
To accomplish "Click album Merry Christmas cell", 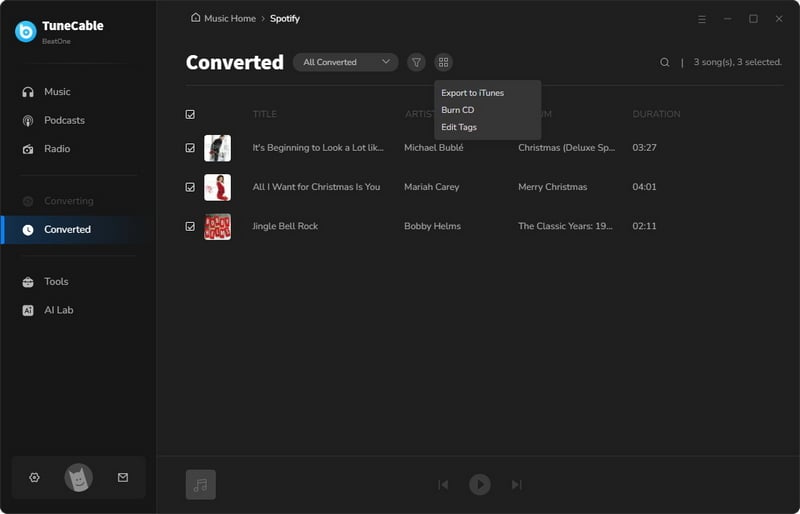I will [553, 187].
